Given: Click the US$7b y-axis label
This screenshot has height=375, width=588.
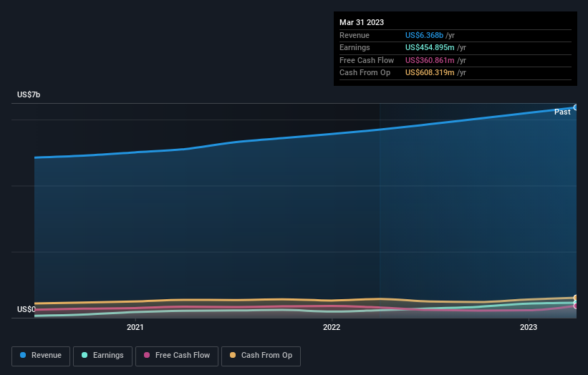Looking at the screenshot, I should (x=29, y=94).
